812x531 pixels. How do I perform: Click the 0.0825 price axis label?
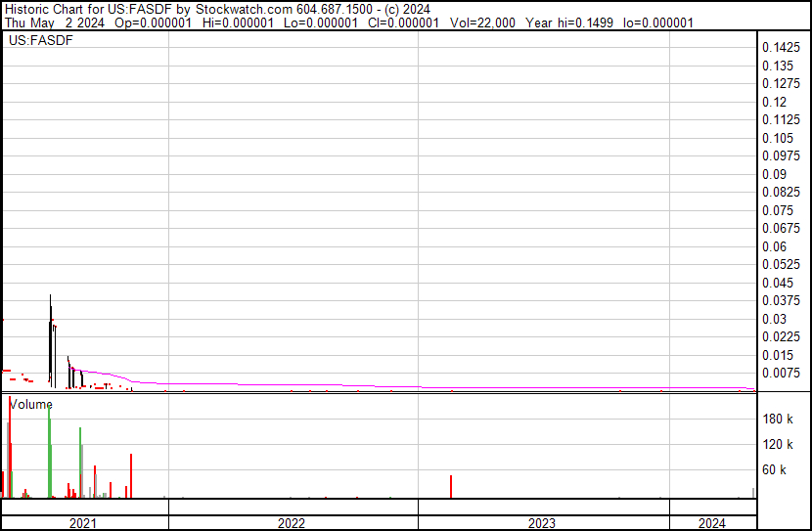[781, 193]
